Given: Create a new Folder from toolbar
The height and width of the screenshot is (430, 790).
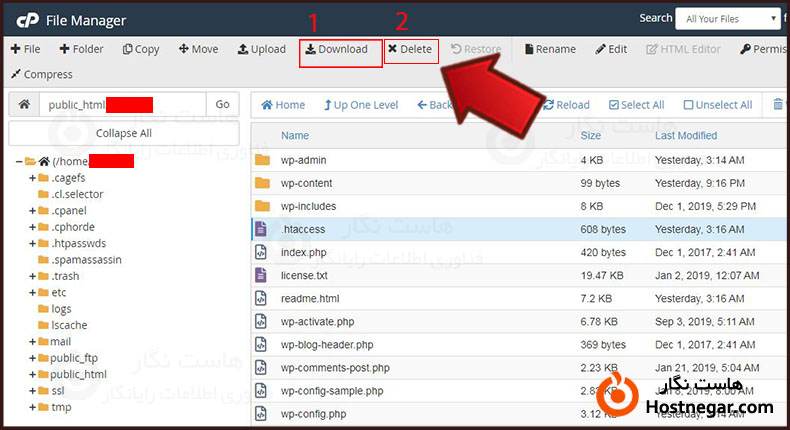Looking at the screenshot, I should tap(81, 49).
